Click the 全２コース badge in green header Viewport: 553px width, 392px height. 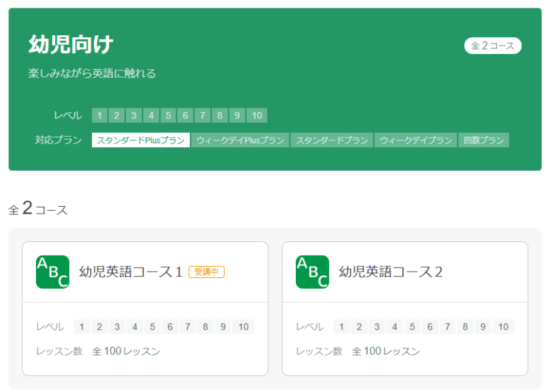pyautogui.click(x=492, y=46)
